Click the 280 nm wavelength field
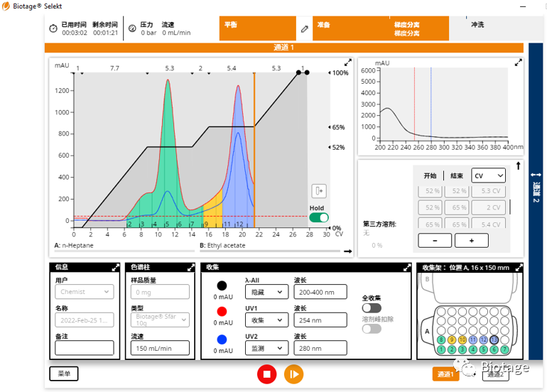 [x=320, y=348]
